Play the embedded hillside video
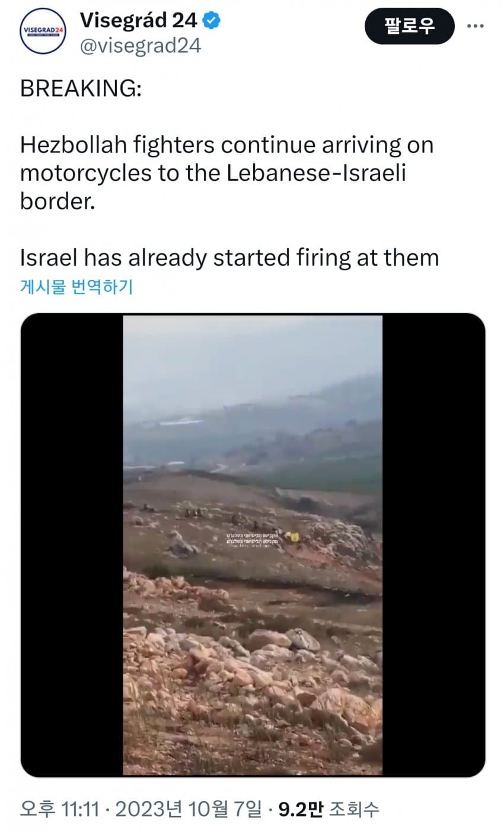This screenshot has width=504, height=832. 253,545
